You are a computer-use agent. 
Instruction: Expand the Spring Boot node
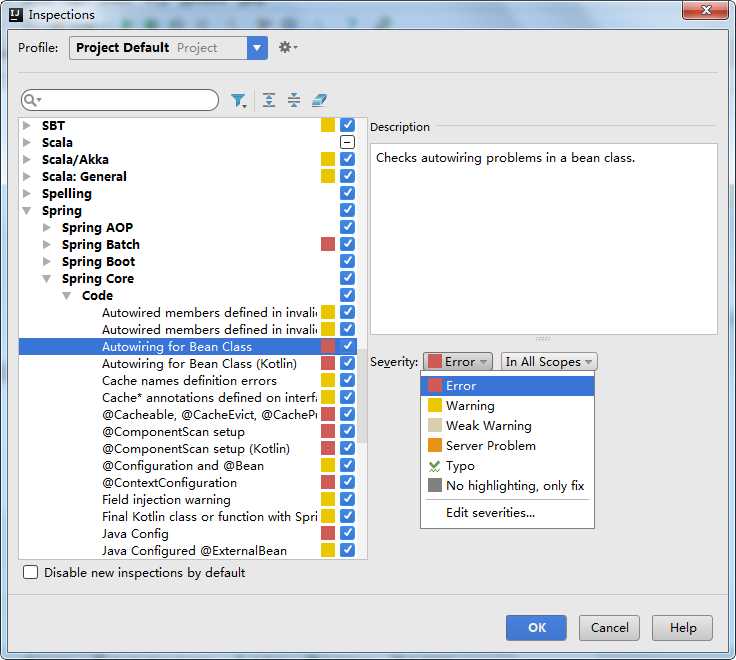click(46, 261)
